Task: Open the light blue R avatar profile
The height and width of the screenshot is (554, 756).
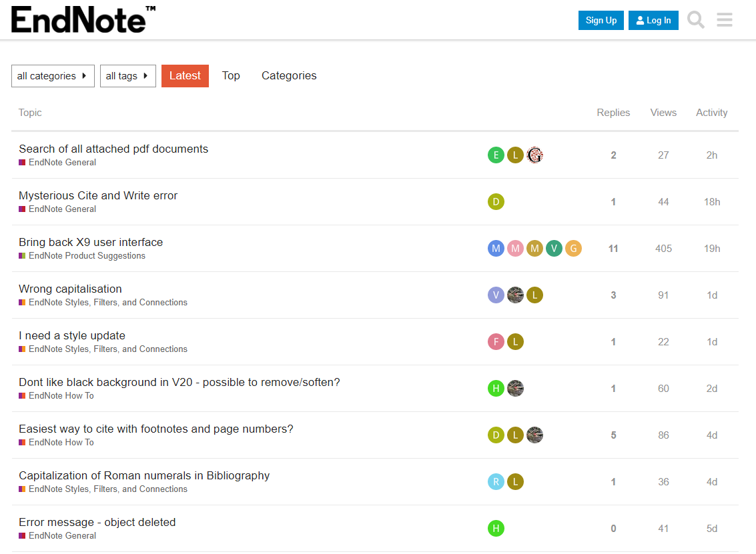Action: (496, 482)
